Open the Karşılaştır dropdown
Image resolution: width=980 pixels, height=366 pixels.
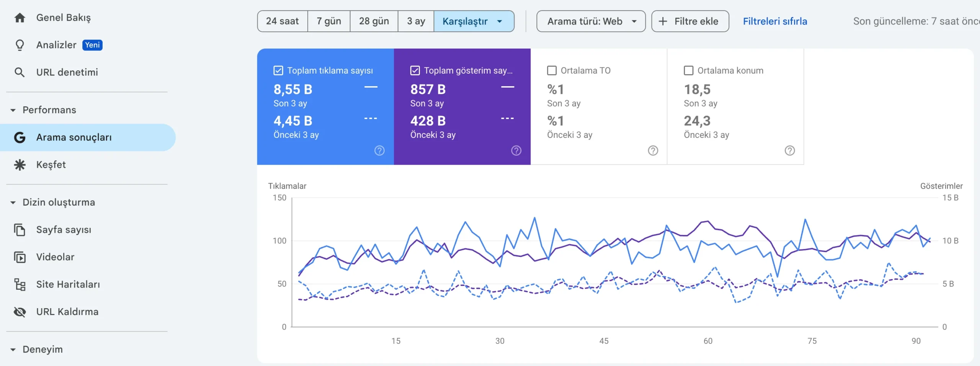tap(473, 21)
